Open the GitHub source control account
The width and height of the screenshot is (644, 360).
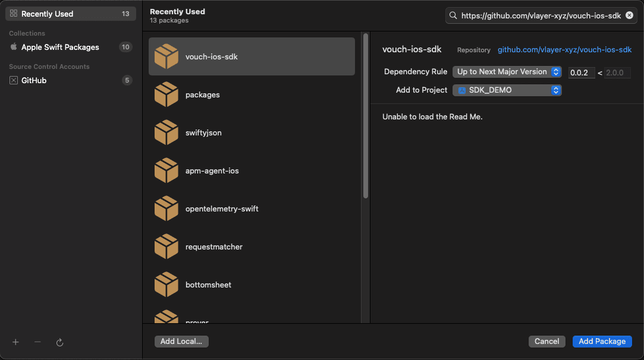[71, 80]
